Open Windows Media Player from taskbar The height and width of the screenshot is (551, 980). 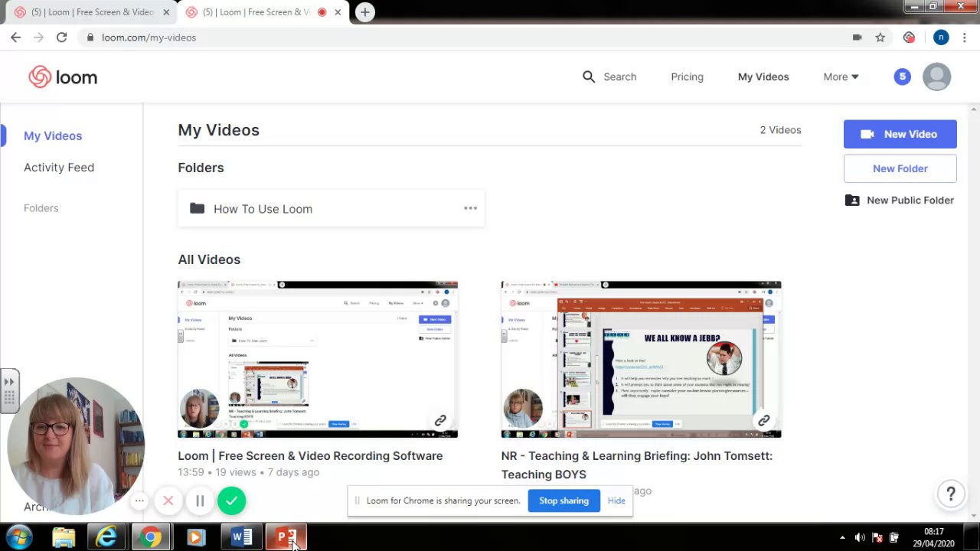[195, 537]
